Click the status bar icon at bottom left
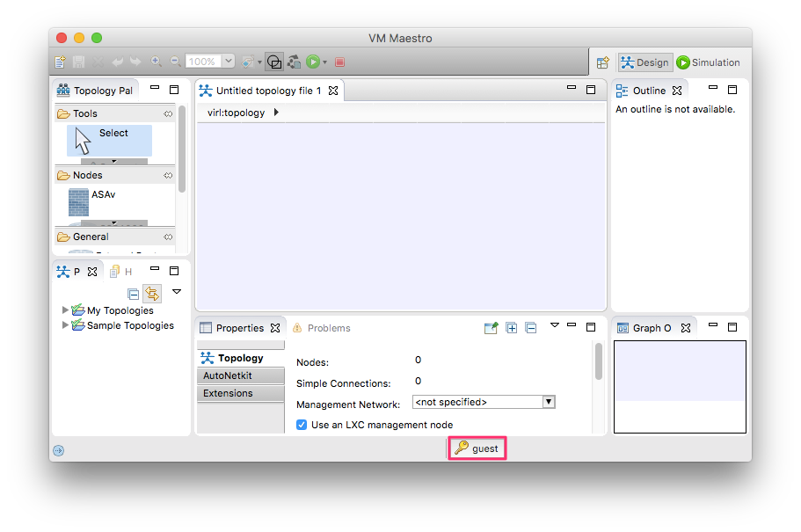 [59, 450]
